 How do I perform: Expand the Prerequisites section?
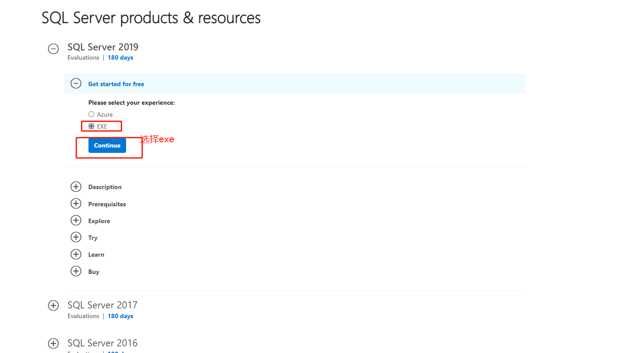click(x=76, y=204)
